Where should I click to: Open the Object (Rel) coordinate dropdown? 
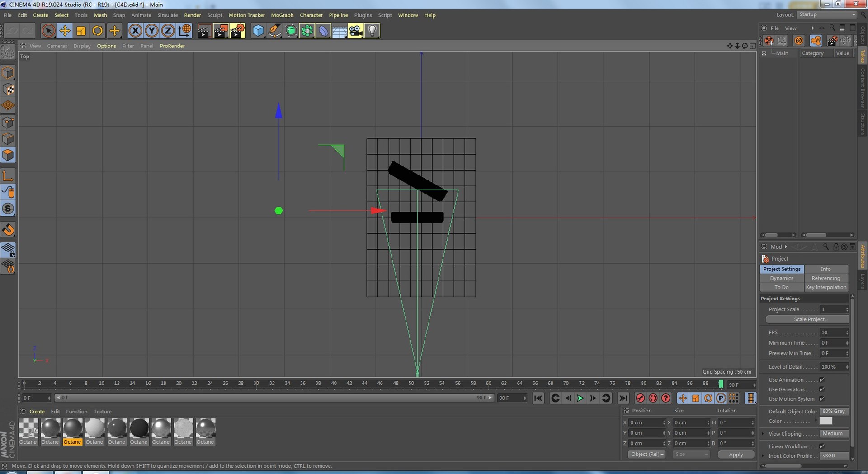pyautogui.click(x=647, y=455)
